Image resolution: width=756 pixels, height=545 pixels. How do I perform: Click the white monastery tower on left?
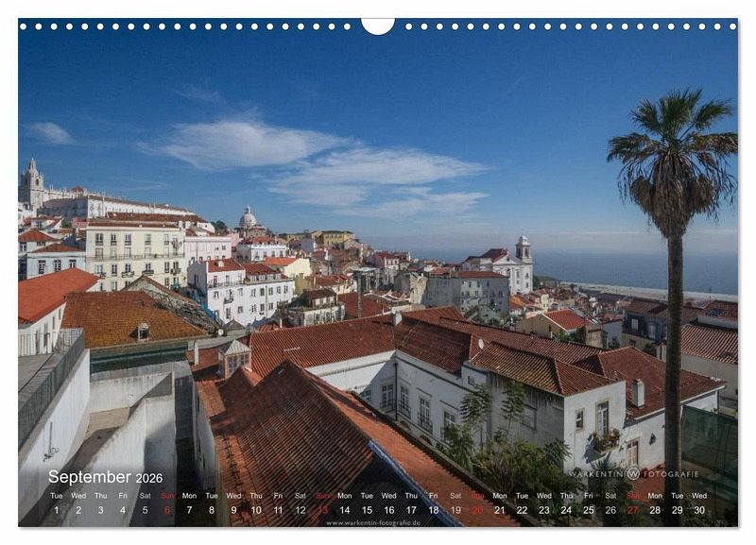point(33,182)
